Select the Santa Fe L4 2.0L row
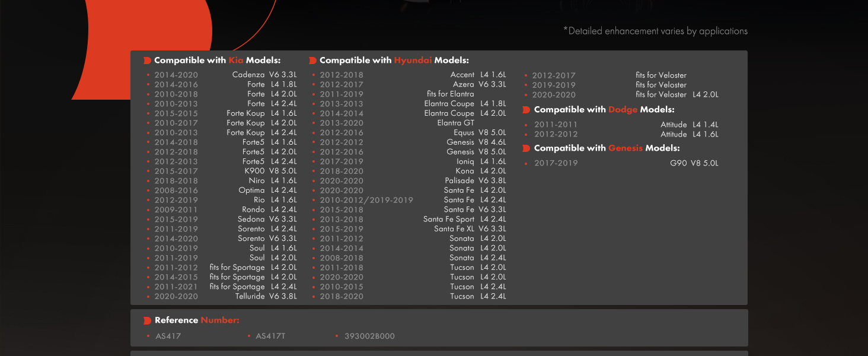The width and height of the screenshot is (868, 356). [409, 190]
